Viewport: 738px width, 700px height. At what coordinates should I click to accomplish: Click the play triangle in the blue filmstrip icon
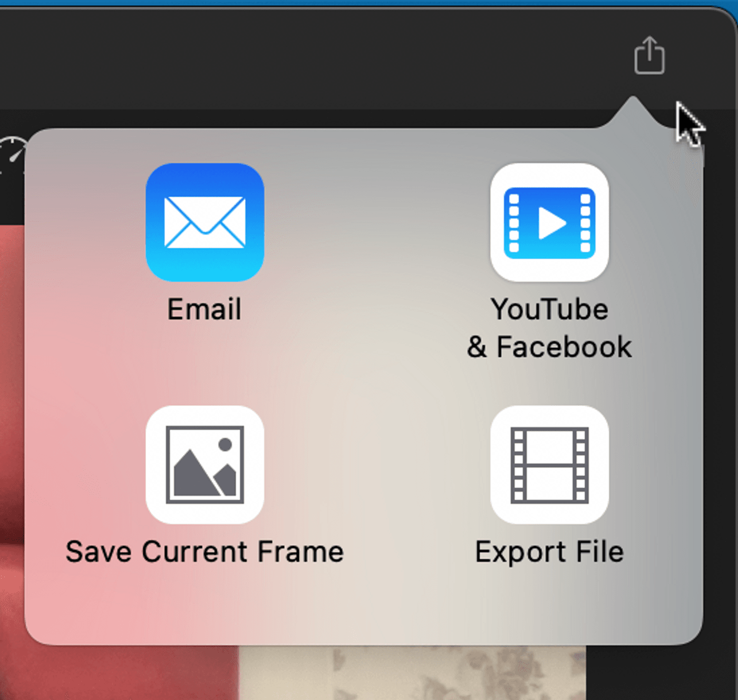coord(551,223)
